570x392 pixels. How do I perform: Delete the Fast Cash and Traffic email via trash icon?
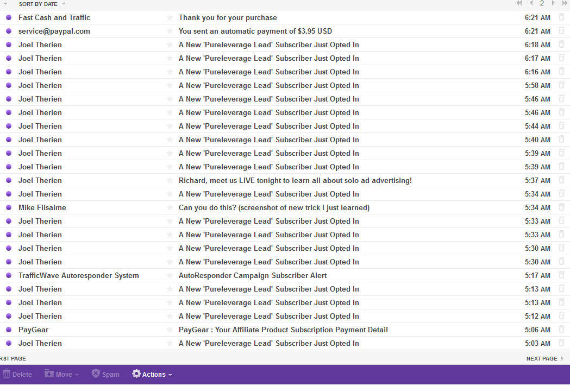(562, 17)
